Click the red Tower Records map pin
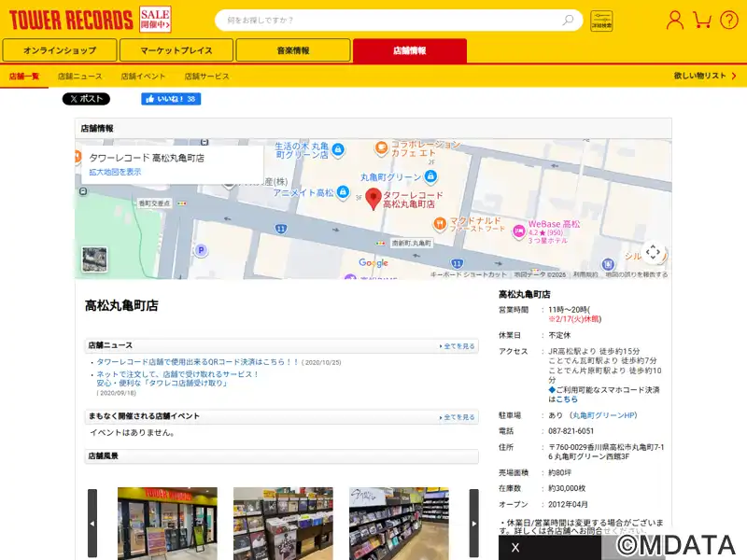The image size is (747, 560). [x=373, y=199]
